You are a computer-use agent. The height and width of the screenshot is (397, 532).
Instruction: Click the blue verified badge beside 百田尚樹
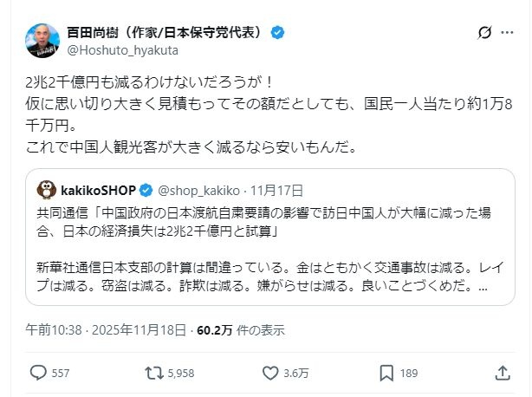(277, 32)
